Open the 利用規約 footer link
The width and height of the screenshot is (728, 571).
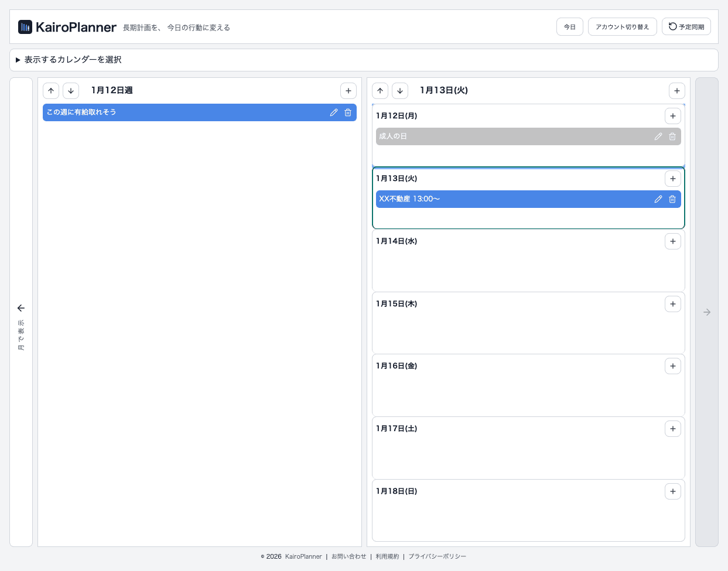point(387,556)
